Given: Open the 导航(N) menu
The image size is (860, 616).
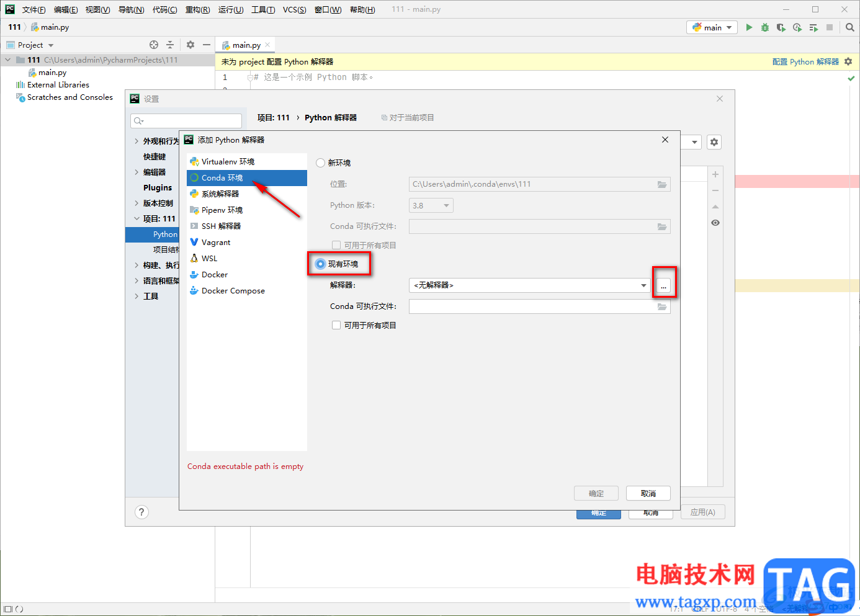Looking at the screenshot, I should click(x=131, y=9).
